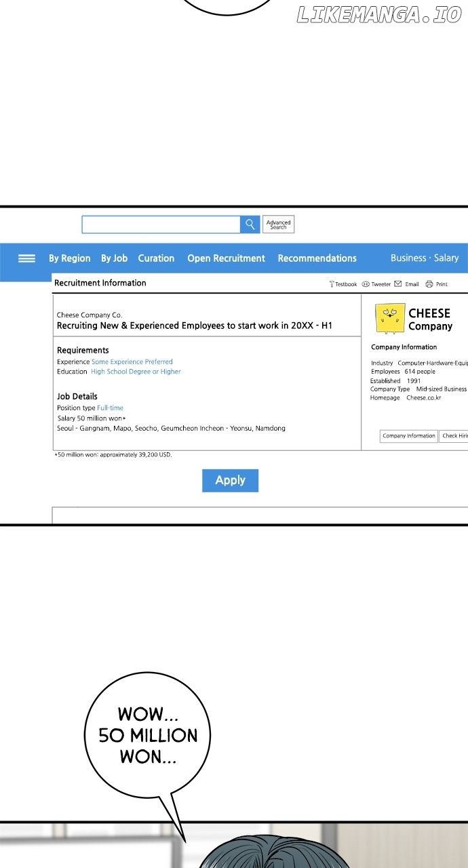Focus the job search input field

point(161,224)
